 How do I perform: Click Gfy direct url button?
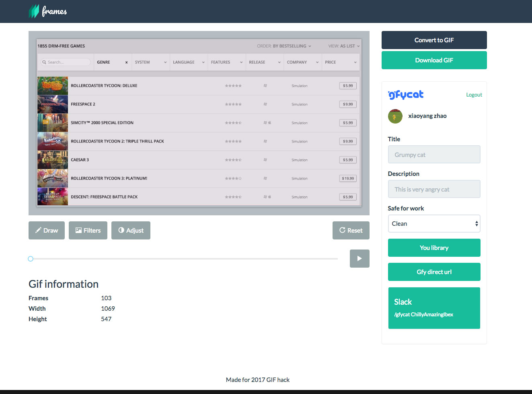(x=434, y=272)
